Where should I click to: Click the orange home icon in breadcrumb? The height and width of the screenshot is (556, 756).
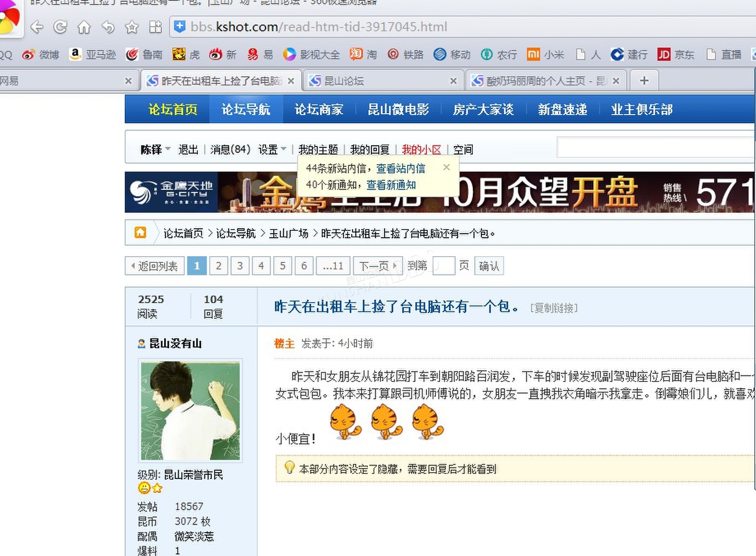click(x=140, y=232)
